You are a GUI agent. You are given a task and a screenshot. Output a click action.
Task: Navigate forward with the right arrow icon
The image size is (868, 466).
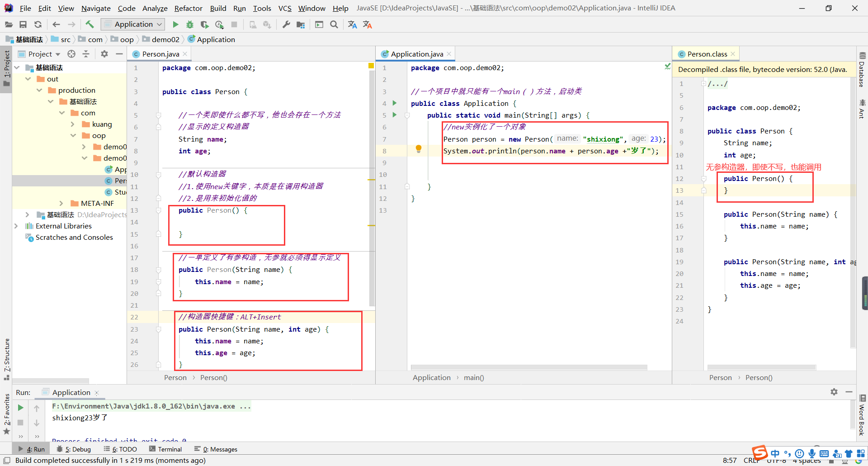[x=71, y=24]
